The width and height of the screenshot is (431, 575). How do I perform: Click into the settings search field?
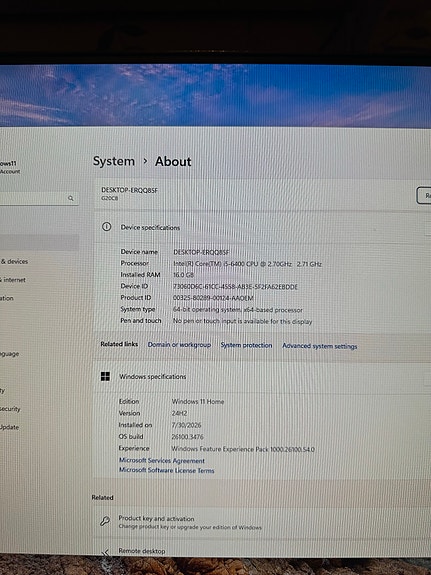click(x=39, y=198)
